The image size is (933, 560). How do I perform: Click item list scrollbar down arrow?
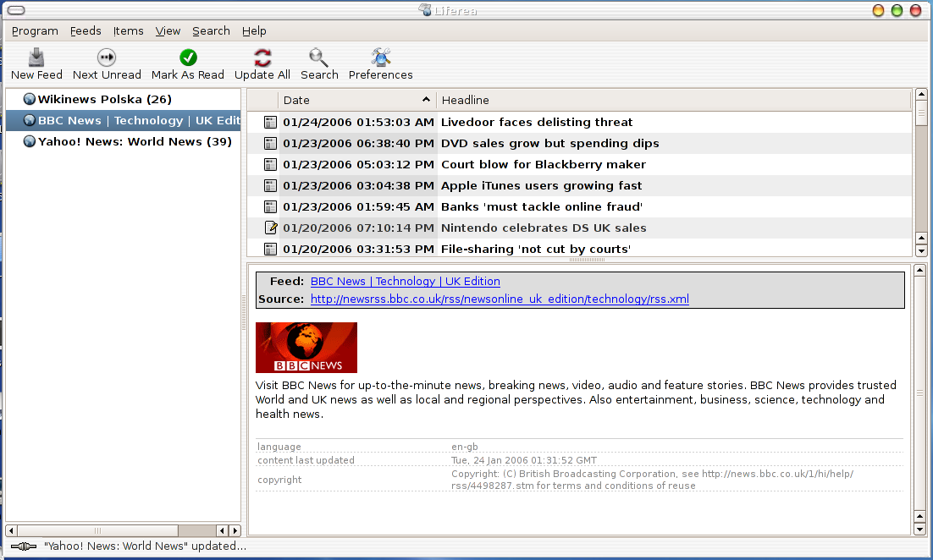tap(921, 251)
